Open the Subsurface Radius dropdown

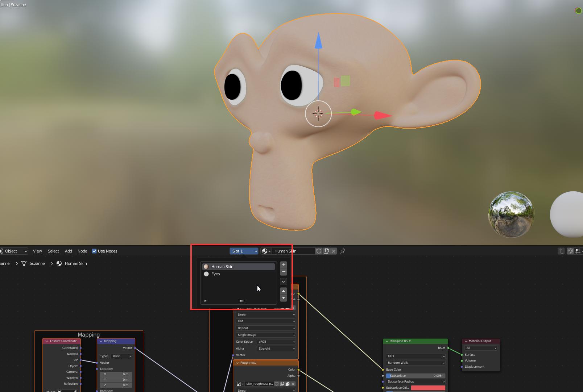415,381
